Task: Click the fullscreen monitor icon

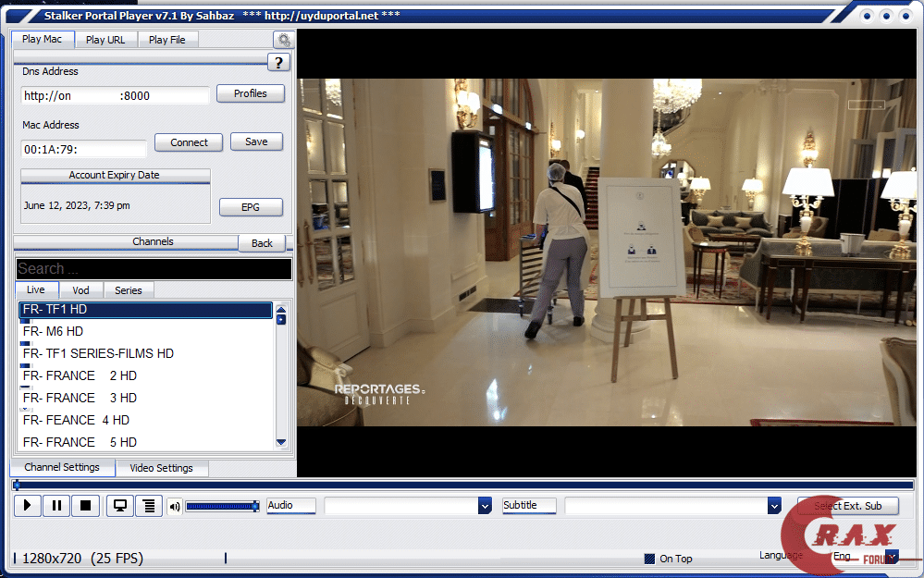Action: click(x=119, y=506)
